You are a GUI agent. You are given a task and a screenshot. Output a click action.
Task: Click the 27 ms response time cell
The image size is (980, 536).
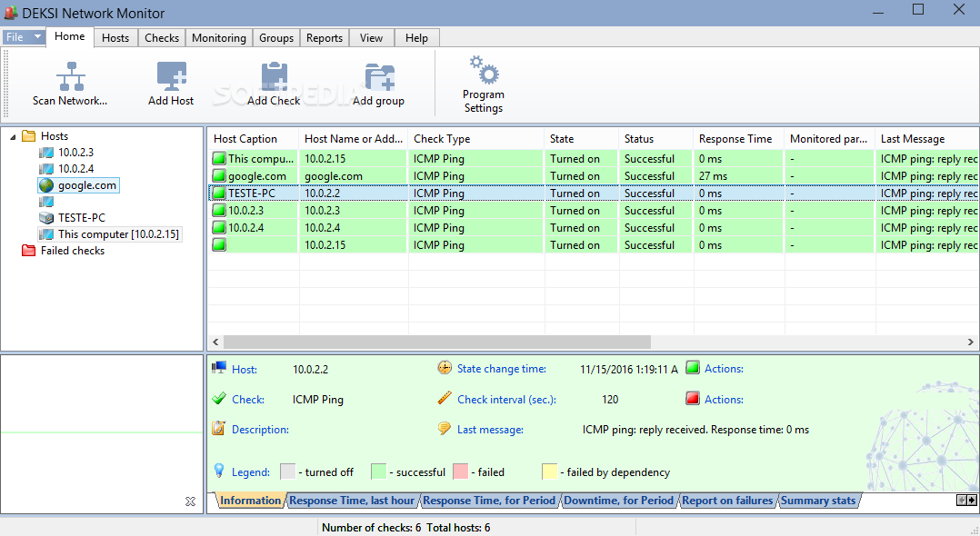(x=739, y=176)
